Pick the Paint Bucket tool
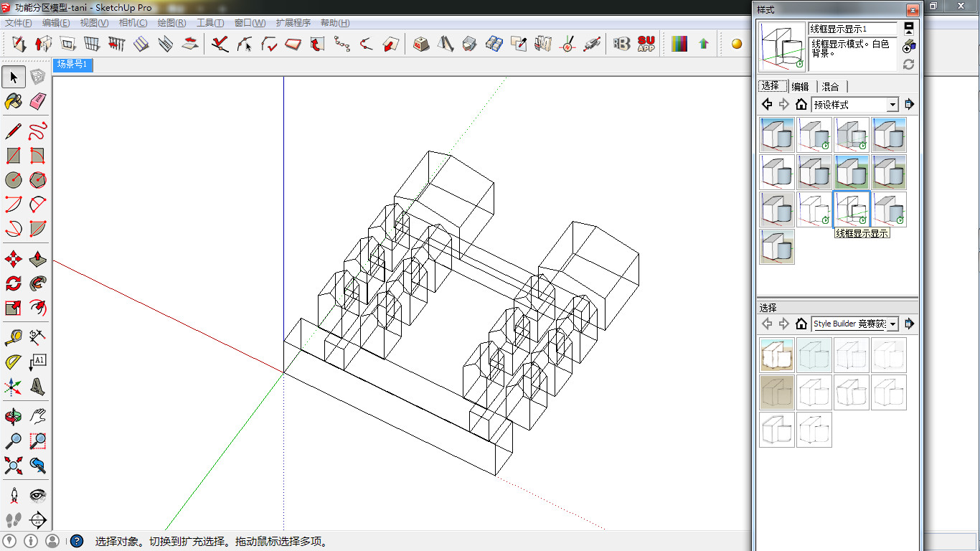This screenshot has height=551, width=980. [x=14, y=101]
